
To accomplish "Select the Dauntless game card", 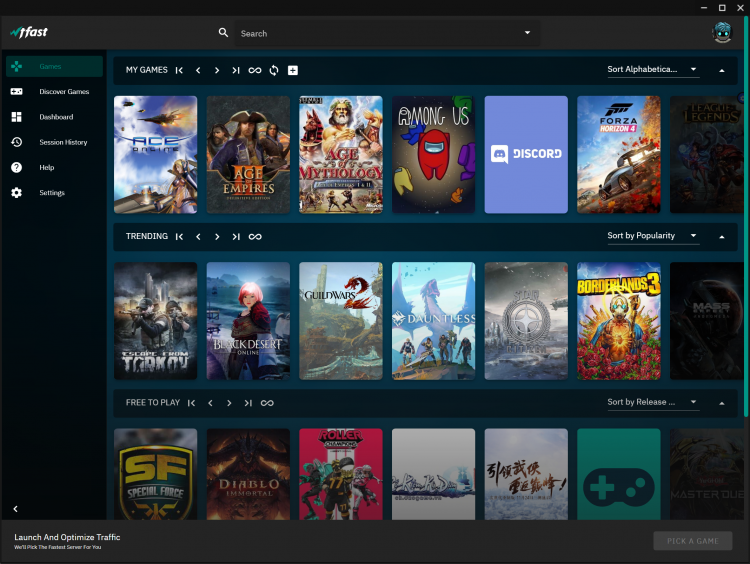I will (433, 321).
